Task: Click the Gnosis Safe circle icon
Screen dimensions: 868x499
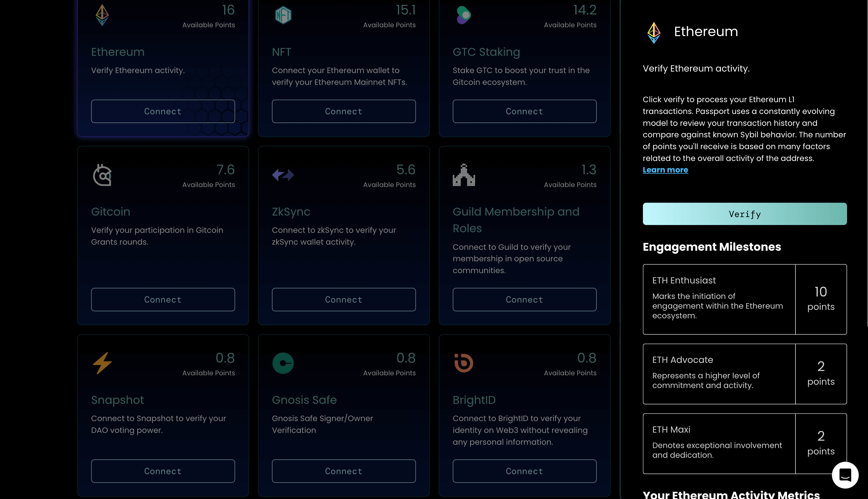Action: (283, 363)
